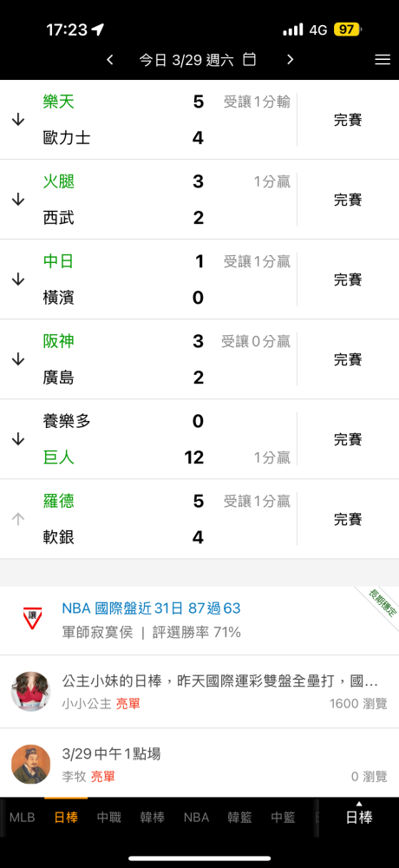This screenshot has width=399, height=868.
Task: Open NBA 國際盤近31日 87過63 link
Action: coord(151,608)
